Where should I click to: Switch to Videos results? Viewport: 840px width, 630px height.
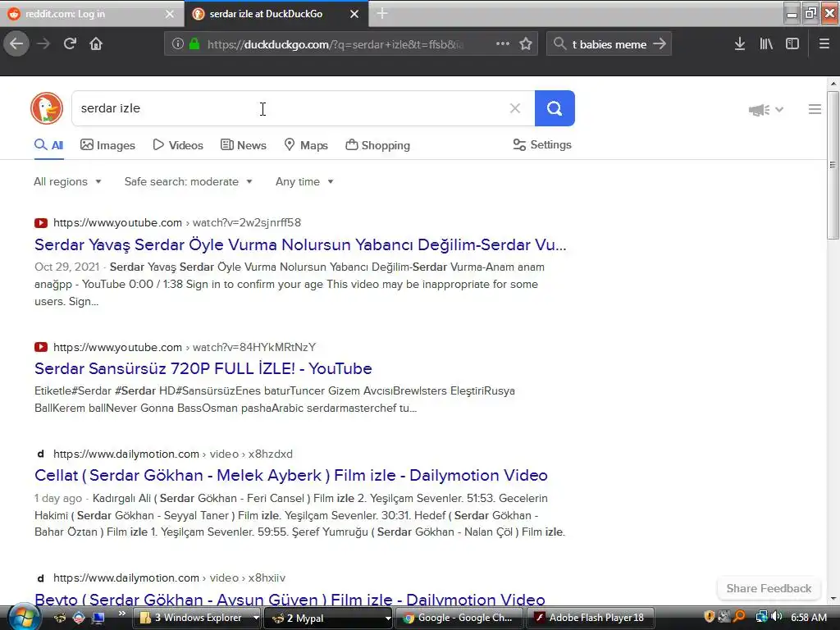[178, 145]
